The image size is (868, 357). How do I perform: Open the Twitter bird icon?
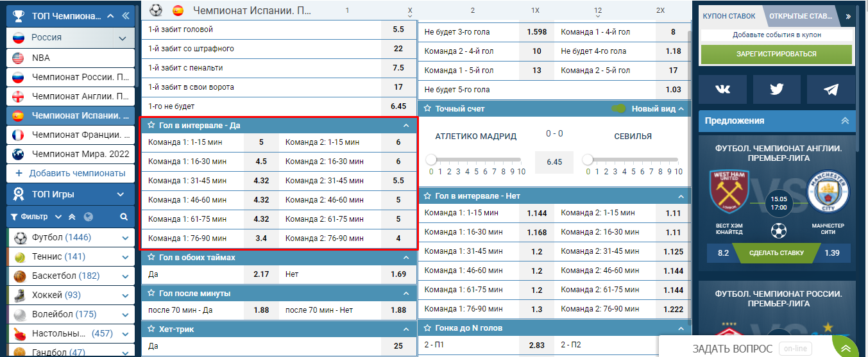pos(777,90)
